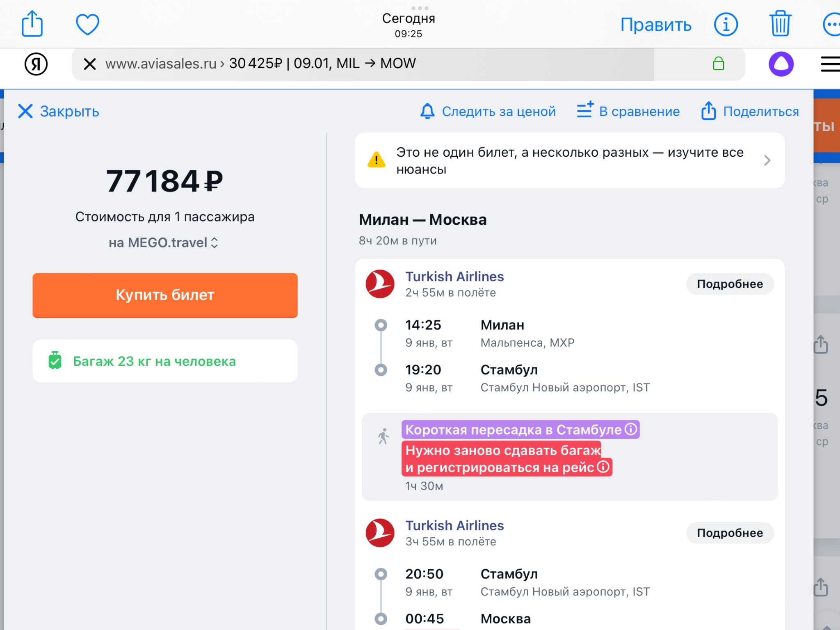Share the ticket with Поделиться
840x630 pixels.
(750, 111)
